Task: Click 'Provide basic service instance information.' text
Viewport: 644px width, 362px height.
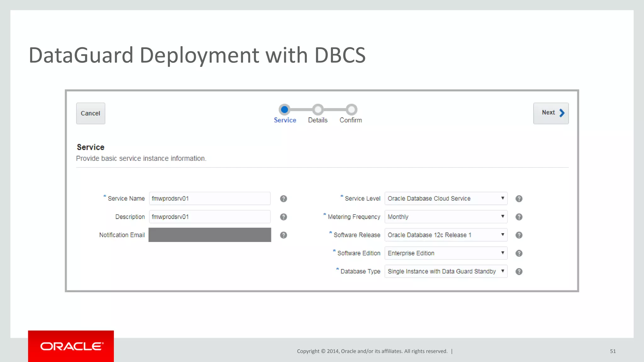Action: coord(141,158)
